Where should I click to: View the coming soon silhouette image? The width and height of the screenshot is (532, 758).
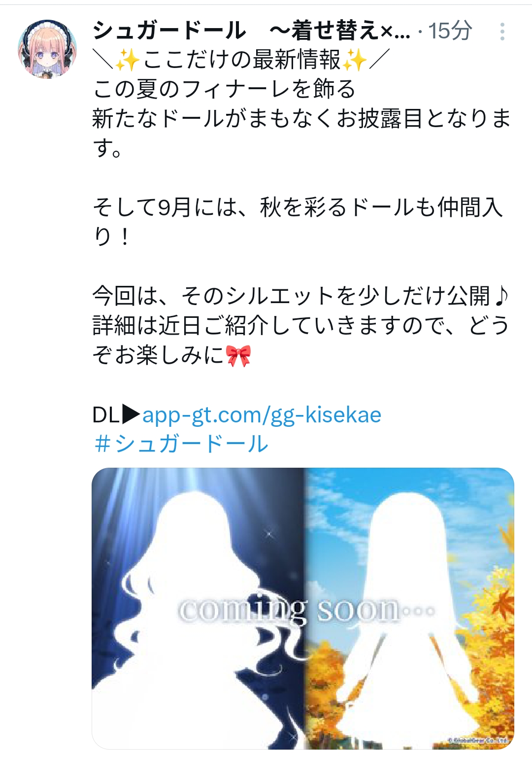click(303, 608)
